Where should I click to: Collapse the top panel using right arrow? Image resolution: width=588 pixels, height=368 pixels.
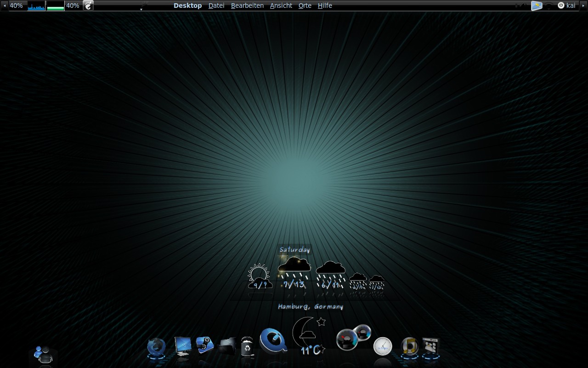pyautogui.click(x=582, y=6)
